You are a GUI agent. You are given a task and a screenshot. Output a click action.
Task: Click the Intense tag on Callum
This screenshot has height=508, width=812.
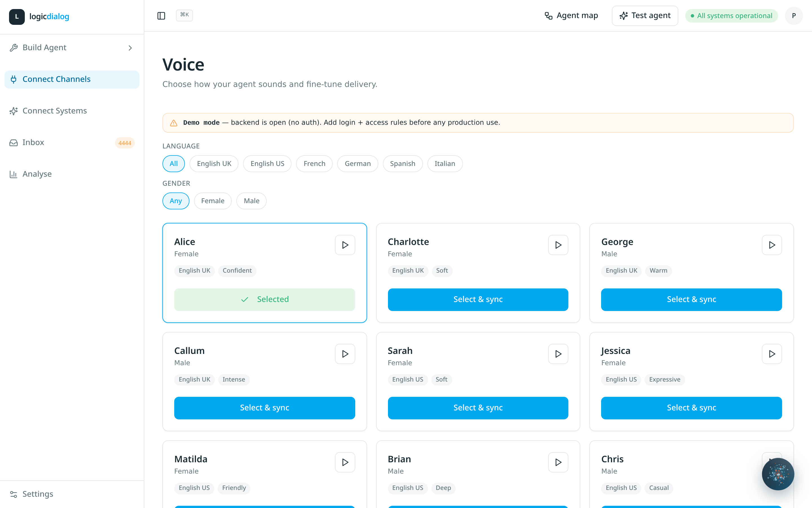click(x=234, y=380)
